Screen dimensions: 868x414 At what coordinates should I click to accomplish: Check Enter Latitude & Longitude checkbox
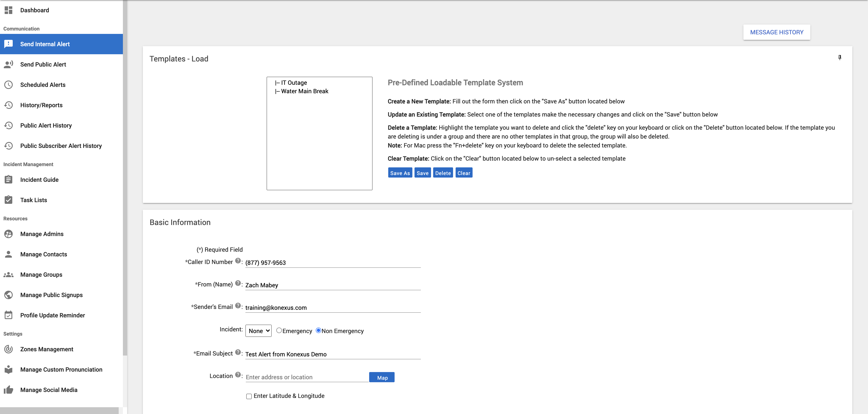pyautogui.click(x=249, y=396)
